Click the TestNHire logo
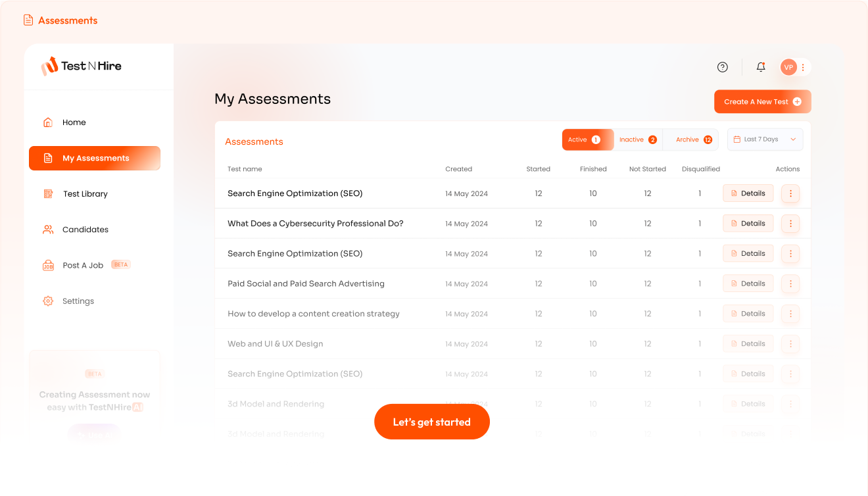This screenshot has height=496, width=868. click(x=82, y=66)
